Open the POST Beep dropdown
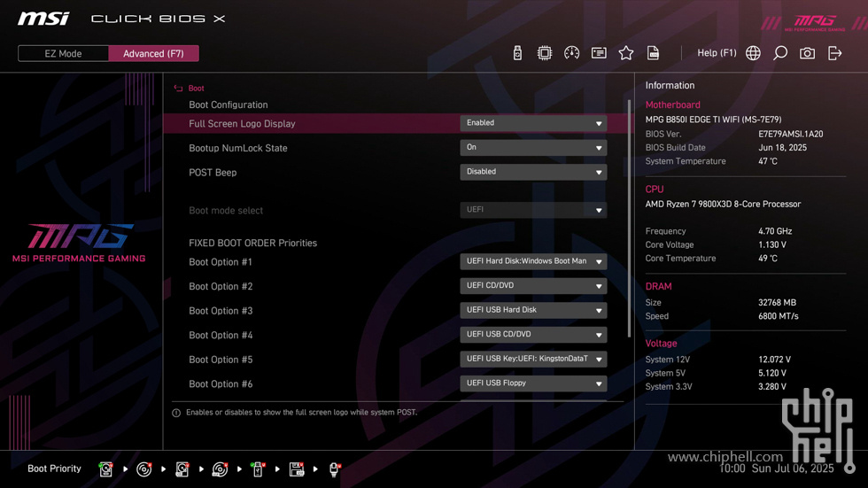The width and height of the screenshot is (868, 488). pyautogui.click(x=533, y=172)
